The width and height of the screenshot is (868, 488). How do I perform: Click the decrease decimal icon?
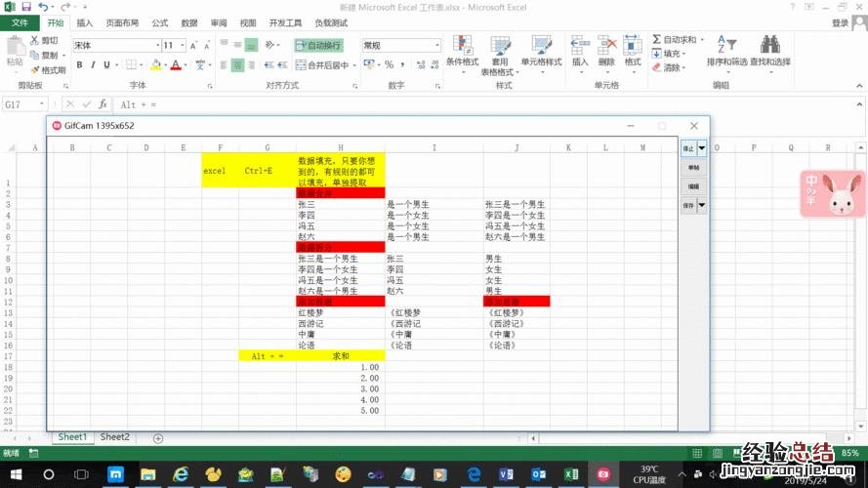click(x=435, y=64)
